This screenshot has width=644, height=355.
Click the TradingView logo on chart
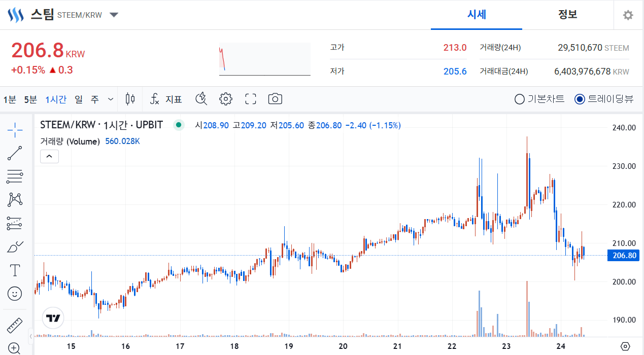(x=53, y=318)
